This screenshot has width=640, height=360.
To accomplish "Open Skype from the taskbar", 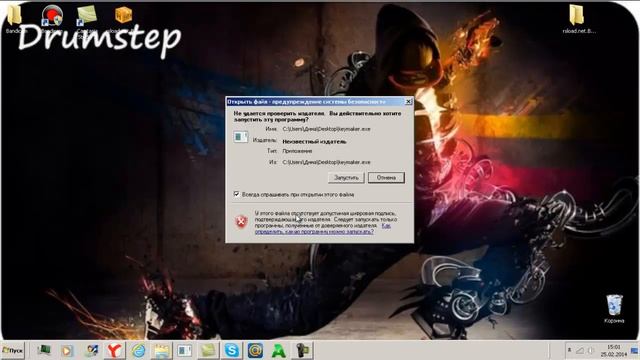I will pyautogui.click(x=231, y=350).
